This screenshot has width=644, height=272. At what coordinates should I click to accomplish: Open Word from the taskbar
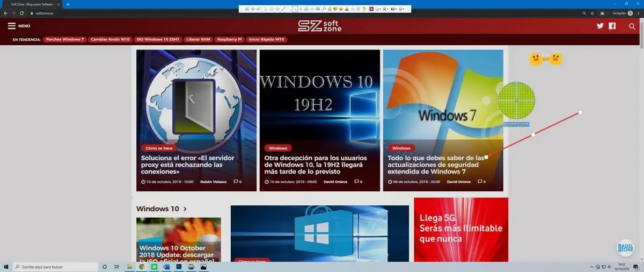[166, 267]
